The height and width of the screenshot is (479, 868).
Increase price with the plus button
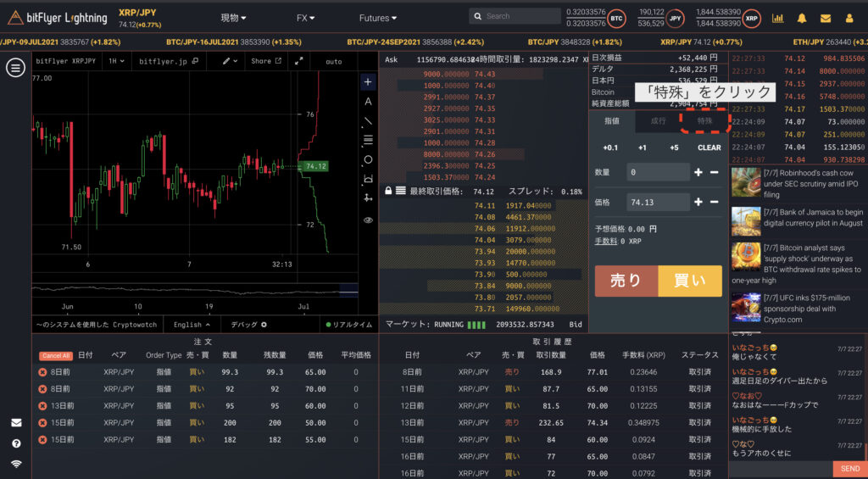[698, 202]
